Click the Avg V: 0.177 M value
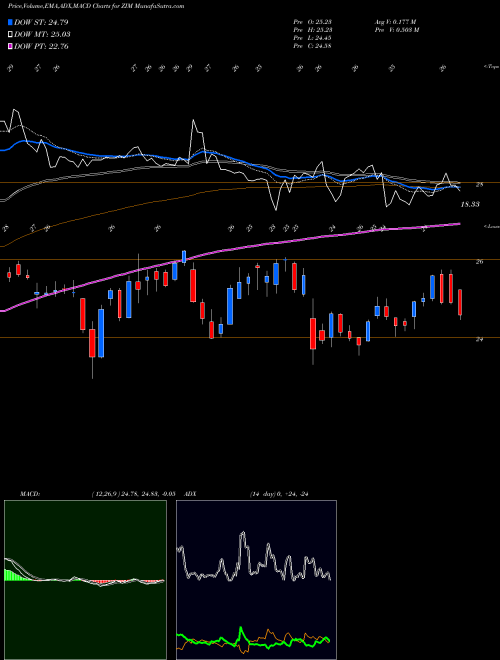 [x=395, y=22]
